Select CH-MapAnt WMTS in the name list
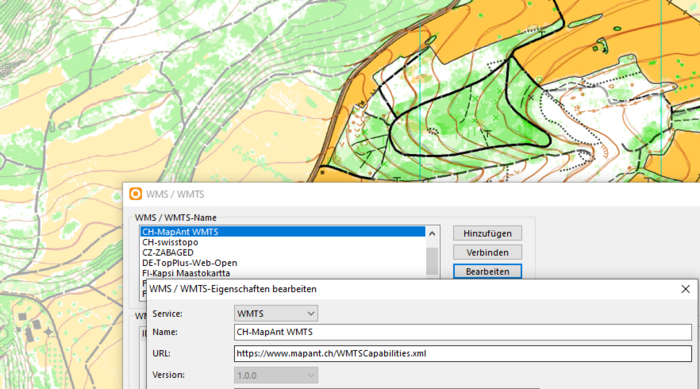700x389 pixels. tap(283, 232)
